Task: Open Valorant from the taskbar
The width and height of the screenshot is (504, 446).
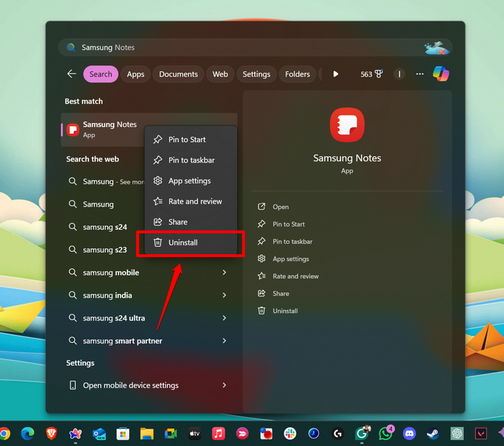Action: [481, 434]
